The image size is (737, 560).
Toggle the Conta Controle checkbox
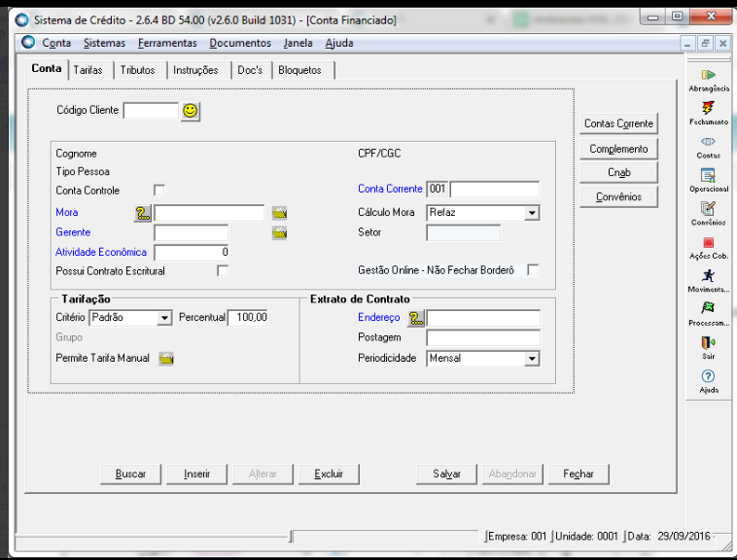click(x=159, y=191)
